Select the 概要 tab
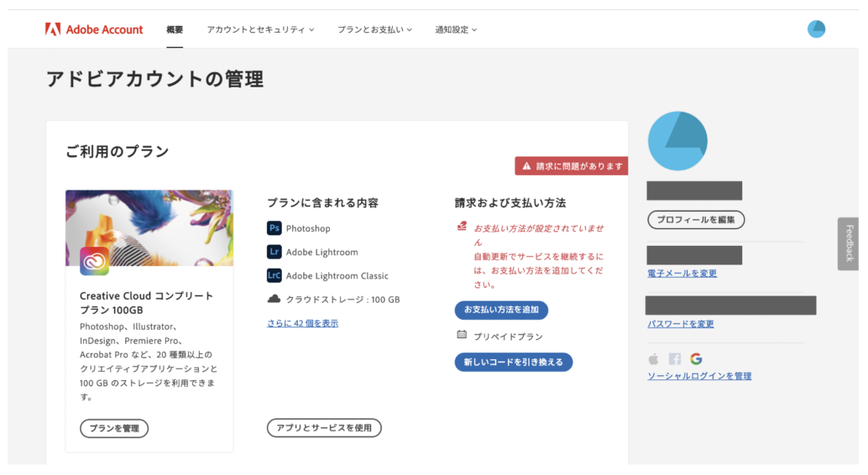 (x=175, y=30)
